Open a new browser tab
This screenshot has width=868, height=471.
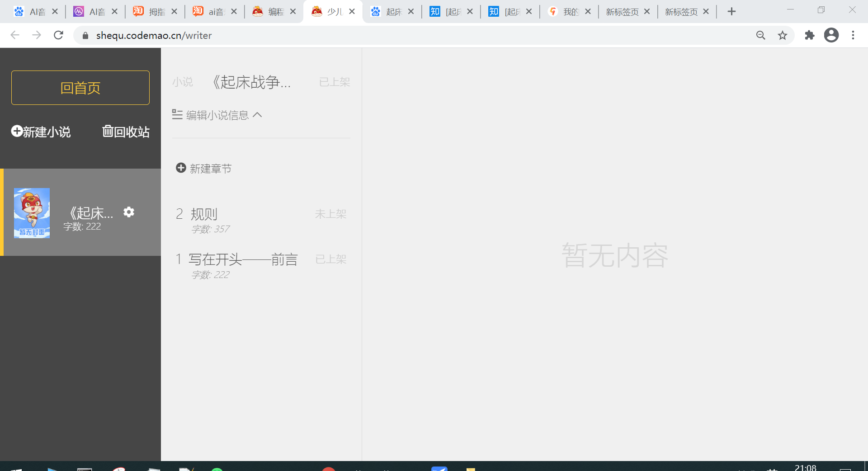click(x=731, y=12)
